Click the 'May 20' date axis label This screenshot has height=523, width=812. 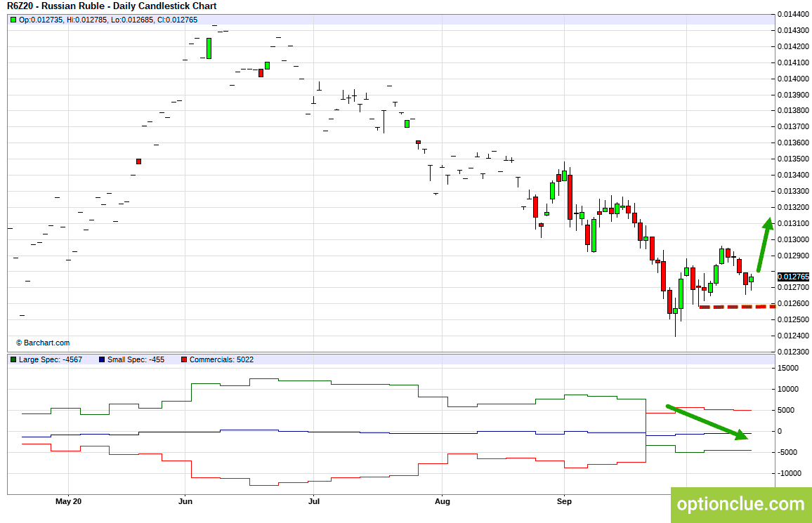point(68,501)
